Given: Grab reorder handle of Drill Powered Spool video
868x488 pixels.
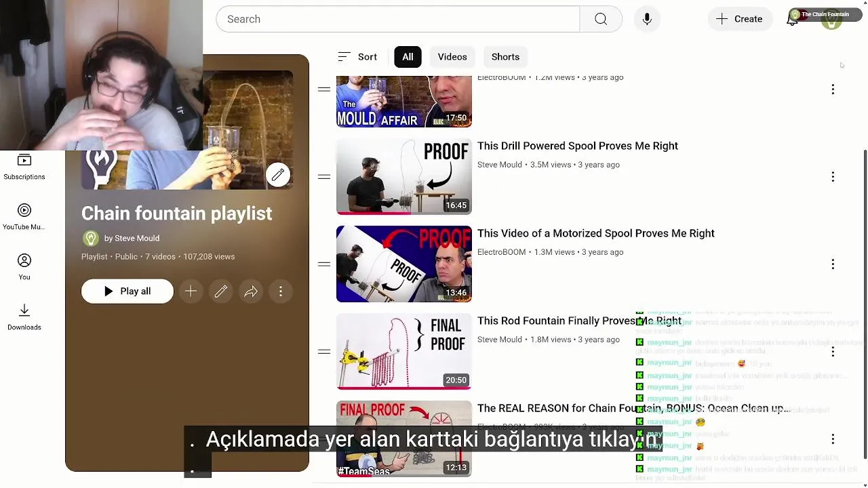Looking at the screenshot, I should click(324, 177).
